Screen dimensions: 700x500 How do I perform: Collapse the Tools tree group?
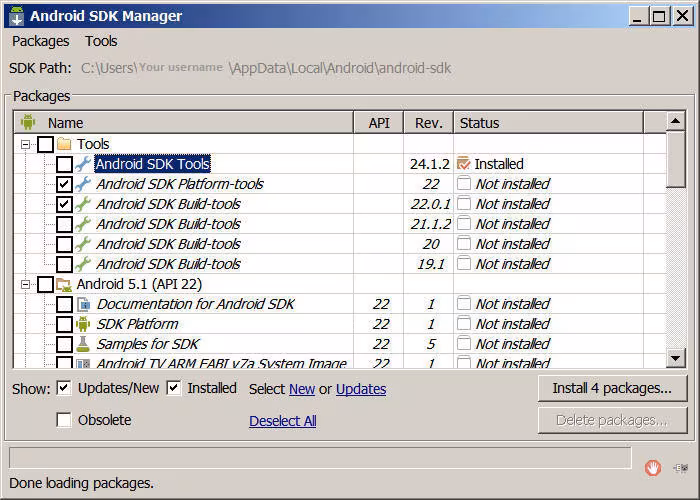coord(26,144)
